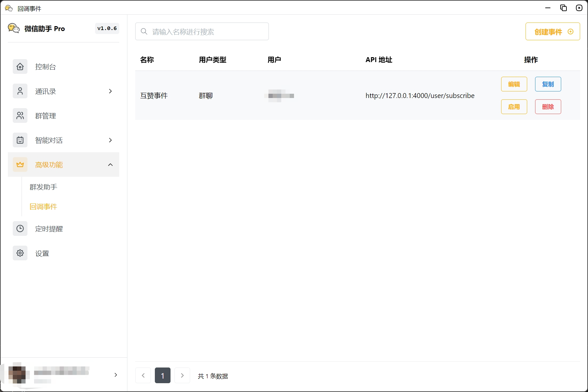Open the 定时提醒 clock icon
Screen dimensions: 588x392
pyautogui.click(x=20, y=228)
